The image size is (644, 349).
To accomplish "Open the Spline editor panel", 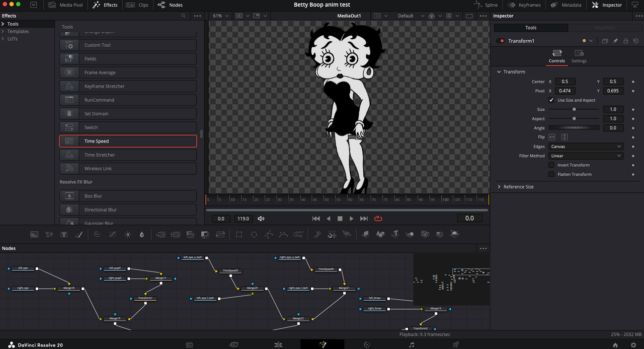I will tap(486, 5).
